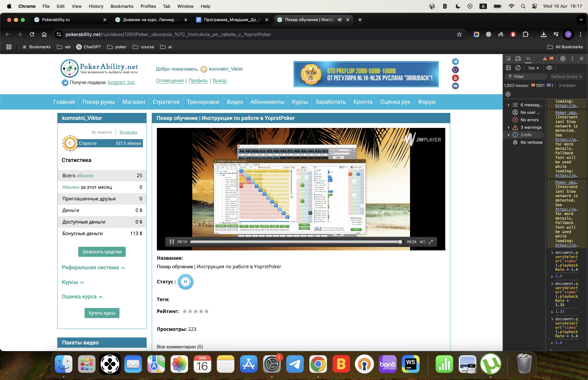
Task: Open DevTools three-dot customize menu
Action: 572,59
